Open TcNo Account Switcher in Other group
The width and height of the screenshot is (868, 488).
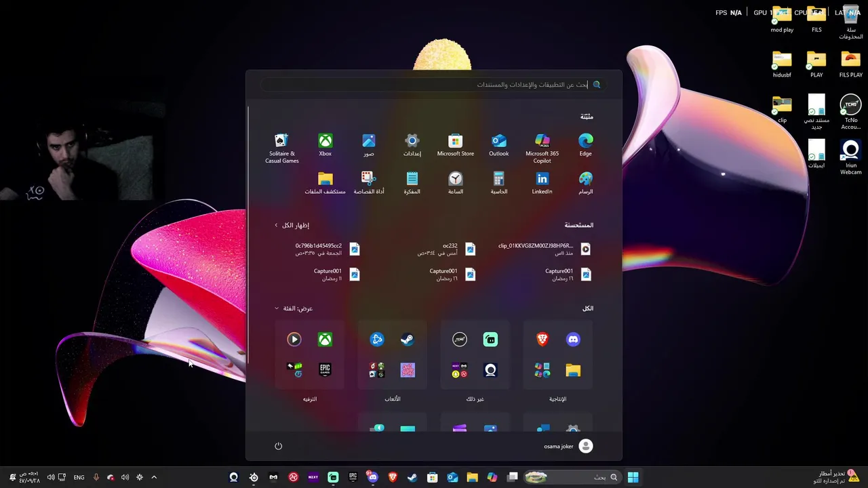460,340
